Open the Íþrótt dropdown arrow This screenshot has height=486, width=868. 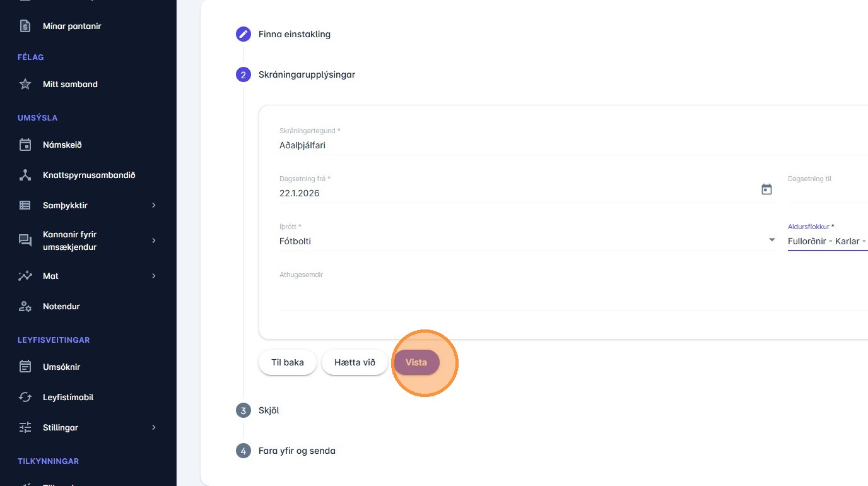click(x=771, y=240)
